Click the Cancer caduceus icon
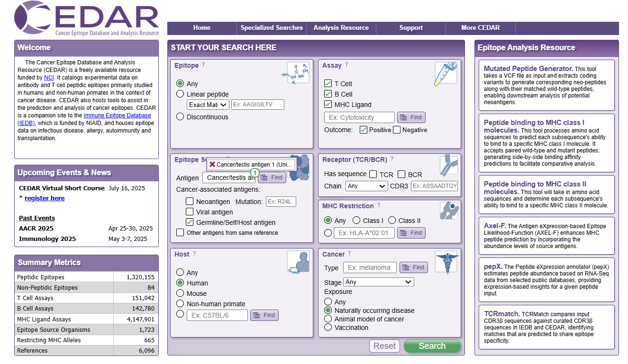The width and height of the screenshot is (628, 364). tap(446, 263)
